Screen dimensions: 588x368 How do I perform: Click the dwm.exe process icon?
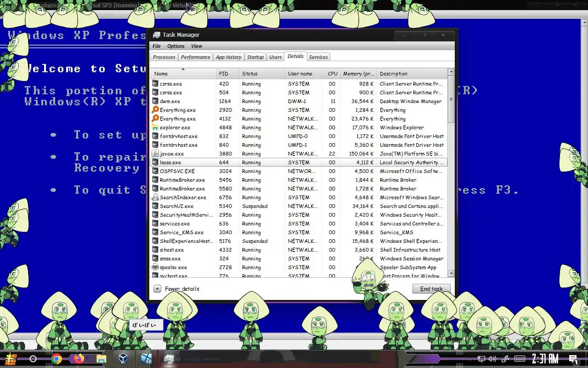tap(155, 101)
